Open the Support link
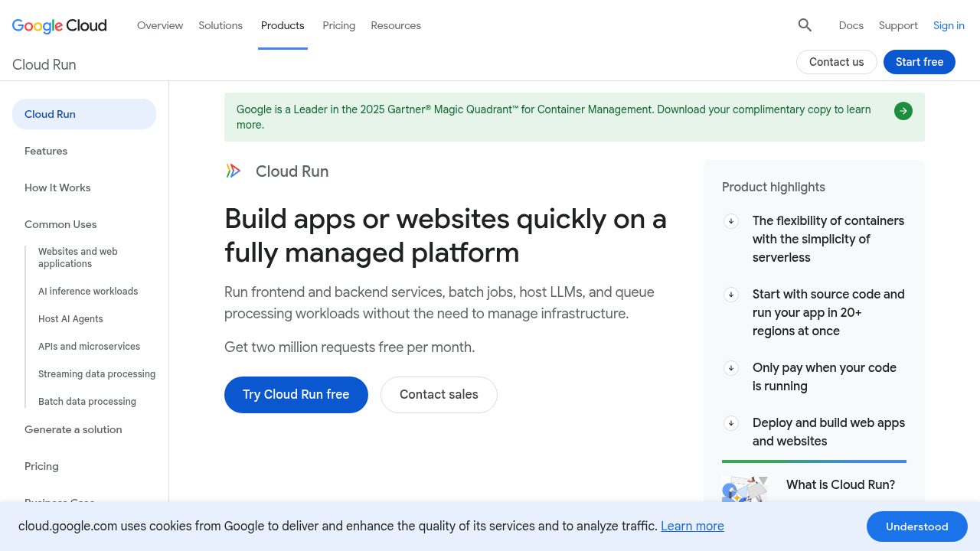The height and width of the screenshot is (551, 980). [898, 25]
